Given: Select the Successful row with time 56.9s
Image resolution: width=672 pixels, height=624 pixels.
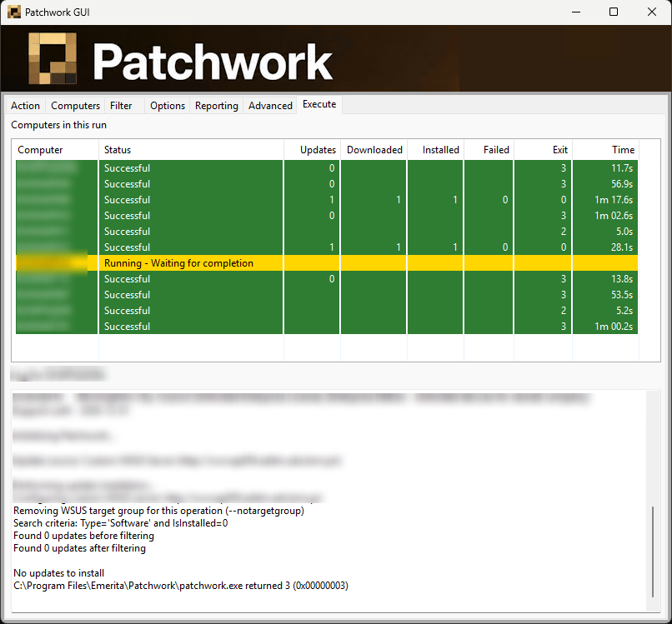Looking at the screenshot, I should click(327, 184).
